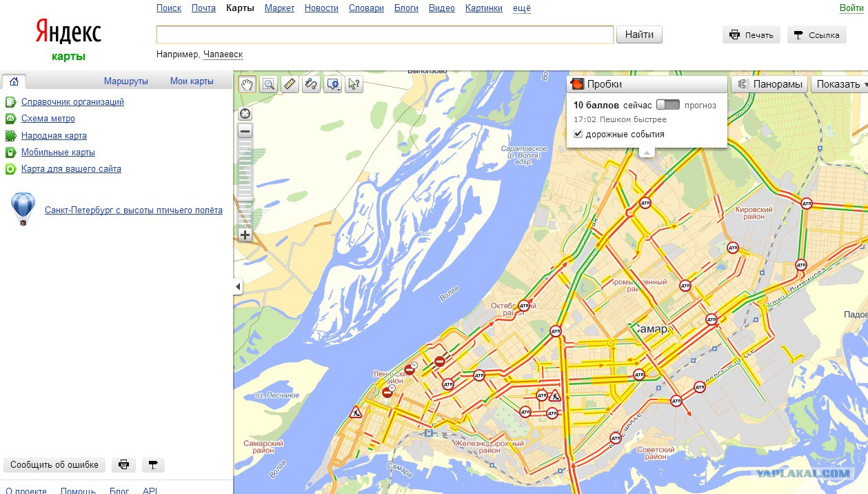Select the hand pan tool
The width and height of the screenshot is (868, 494).
pyautogui.click(x=247, y=84)
